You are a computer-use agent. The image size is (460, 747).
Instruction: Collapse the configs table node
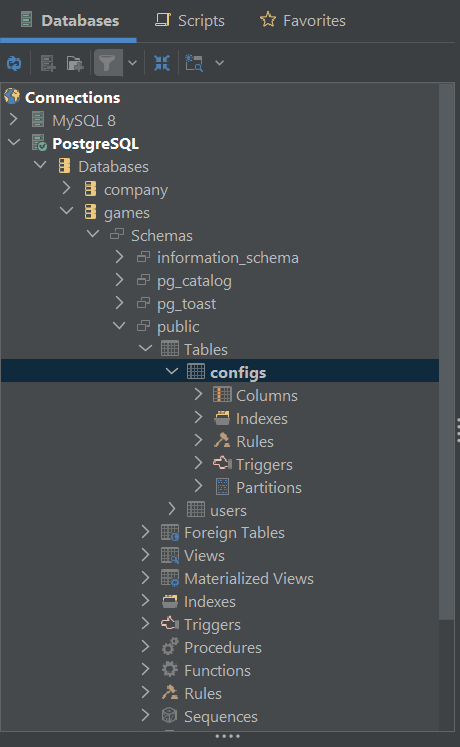(172, 371)
